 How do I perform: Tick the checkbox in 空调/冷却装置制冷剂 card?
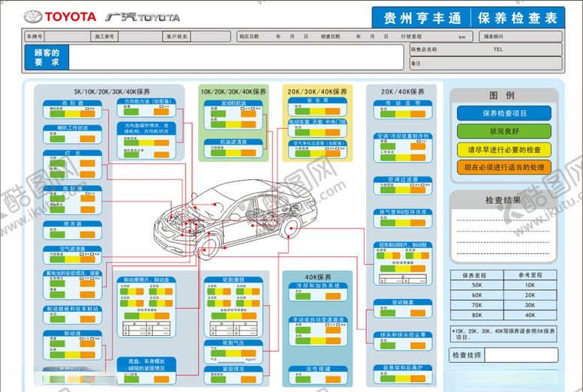click(x=417, y=141)
